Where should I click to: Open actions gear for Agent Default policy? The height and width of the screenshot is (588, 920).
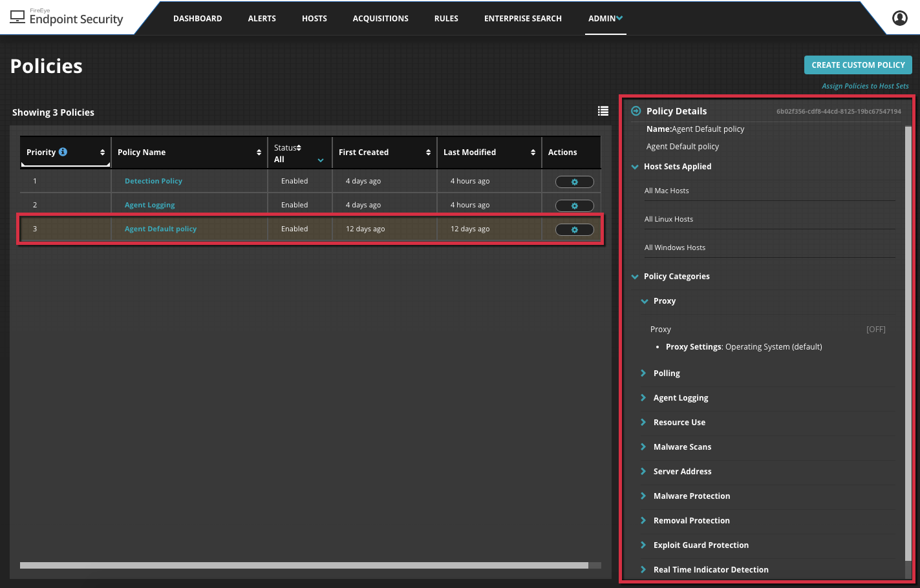pos(574,229)
